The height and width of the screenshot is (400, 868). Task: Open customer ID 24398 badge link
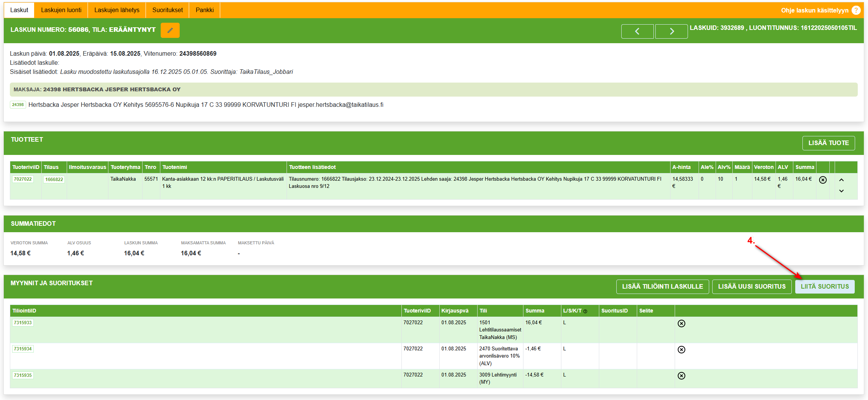point(18,105)
